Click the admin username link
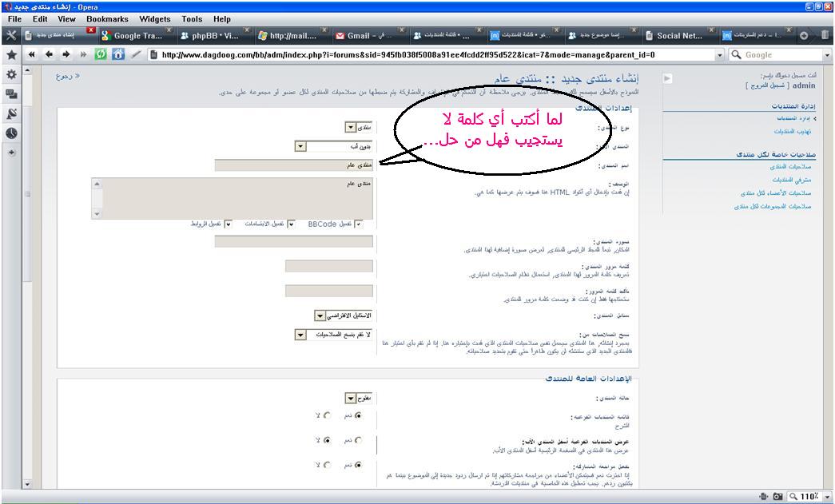 coord(802,85)
